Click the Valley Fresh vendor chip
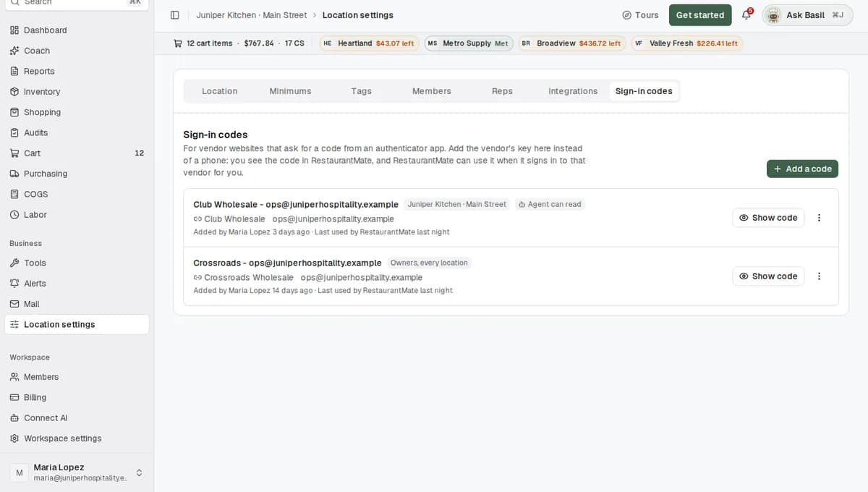Image resolution: width=868 pixels, height=492 pixels. pyautogui.click(x=686, y=43)
